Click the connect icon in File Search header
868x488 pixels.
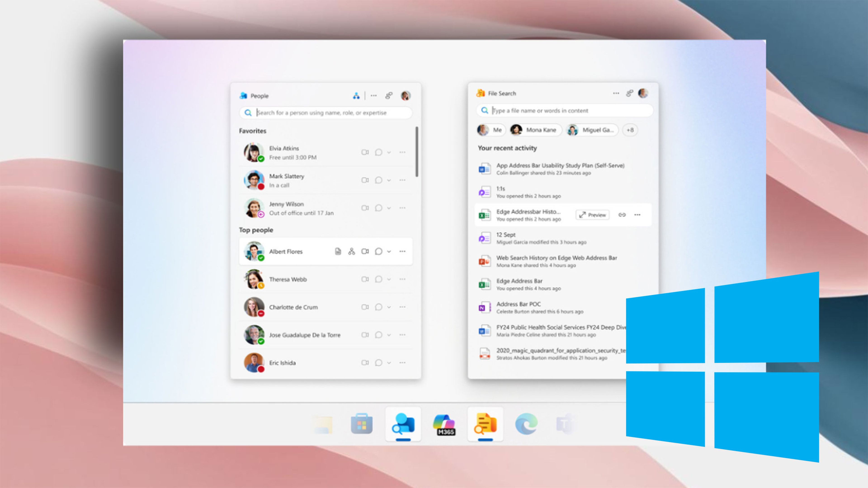630,93
